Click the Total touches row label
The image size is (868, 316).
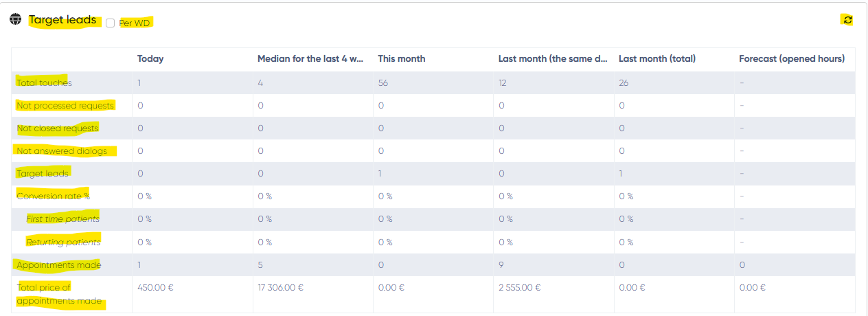[45, 82]
